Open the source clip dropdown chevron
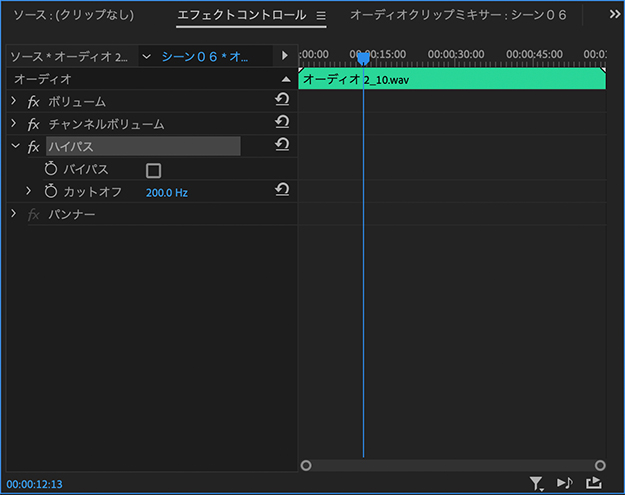Viewport: 625px width, 495px height. [x=147, y=56]
